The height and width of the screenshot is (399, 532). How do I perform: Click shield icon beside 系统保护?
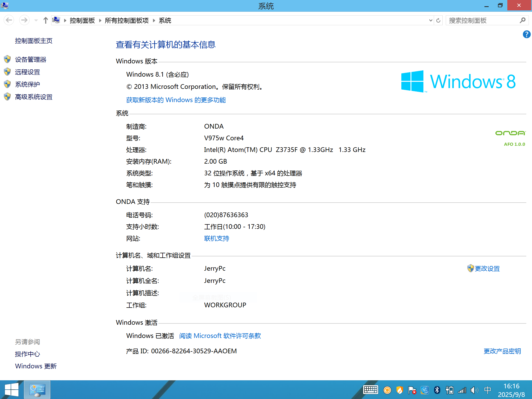click(7, 84)
